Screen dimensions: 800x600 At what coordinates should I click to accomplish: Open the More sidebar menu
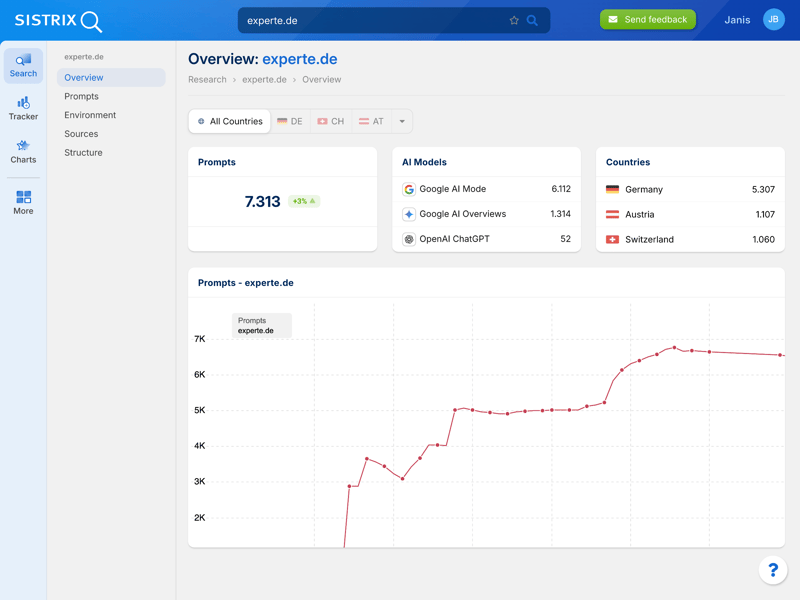[x=23, y=203]
